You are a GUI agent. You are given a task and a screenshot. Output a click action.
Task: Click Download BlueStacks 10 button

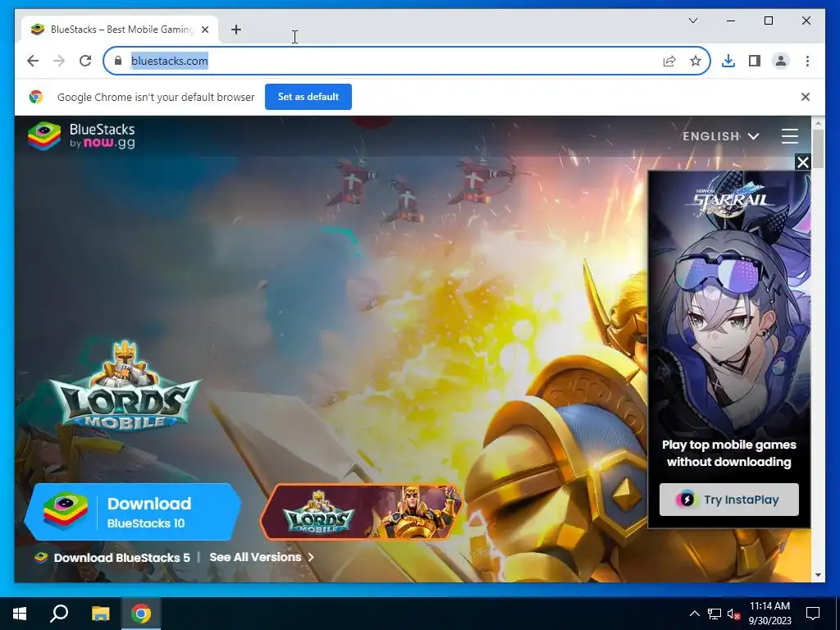pos(133,512)
